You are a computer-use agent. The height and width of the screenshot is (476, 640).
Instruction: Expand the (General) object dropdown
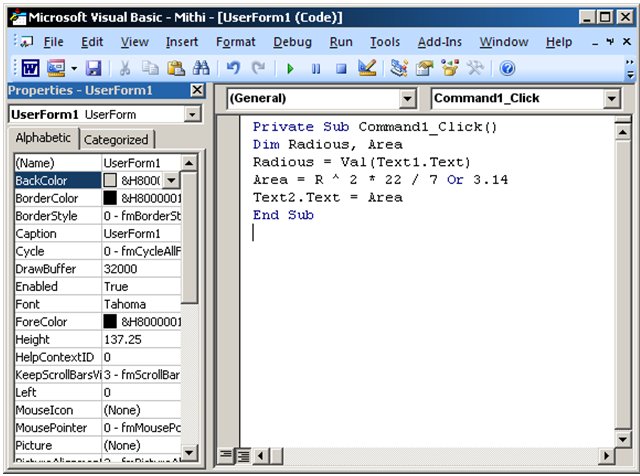pos(407,99)
